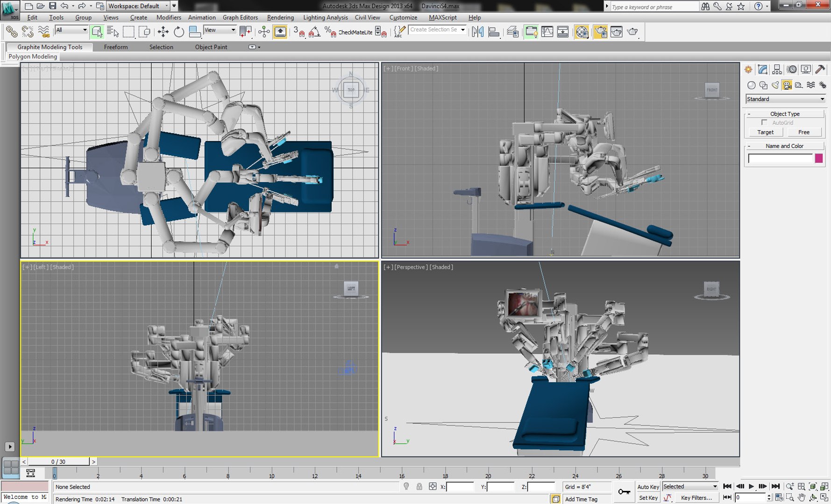Activate Select and Move tool

(x=163, y=32)
